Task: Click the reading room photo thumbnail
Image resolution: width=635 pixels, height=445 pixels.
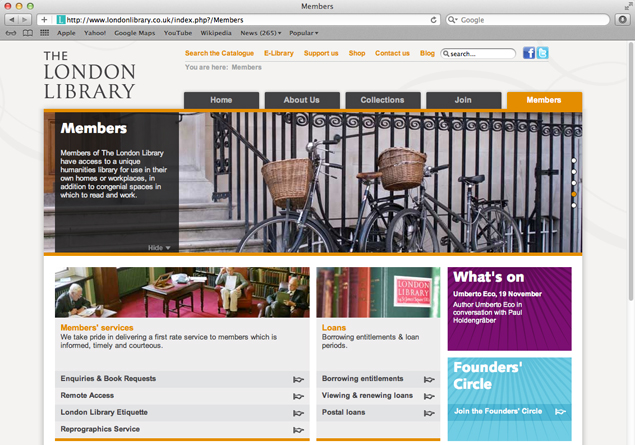Action: pos(182,292)
